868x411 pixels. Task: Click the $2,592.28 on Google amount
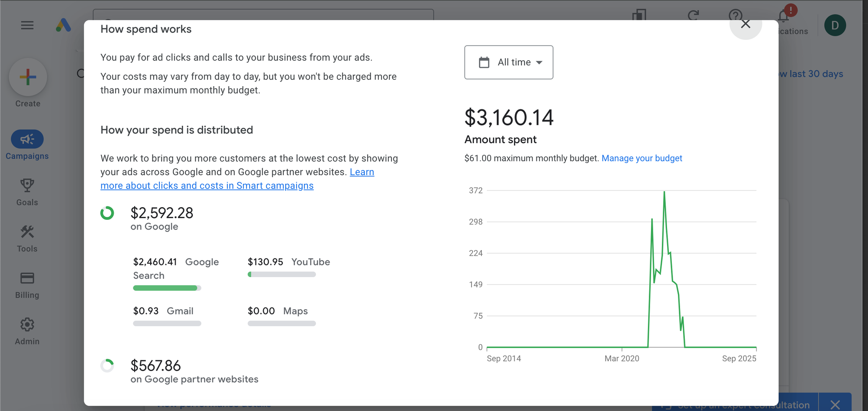(162, 213)
